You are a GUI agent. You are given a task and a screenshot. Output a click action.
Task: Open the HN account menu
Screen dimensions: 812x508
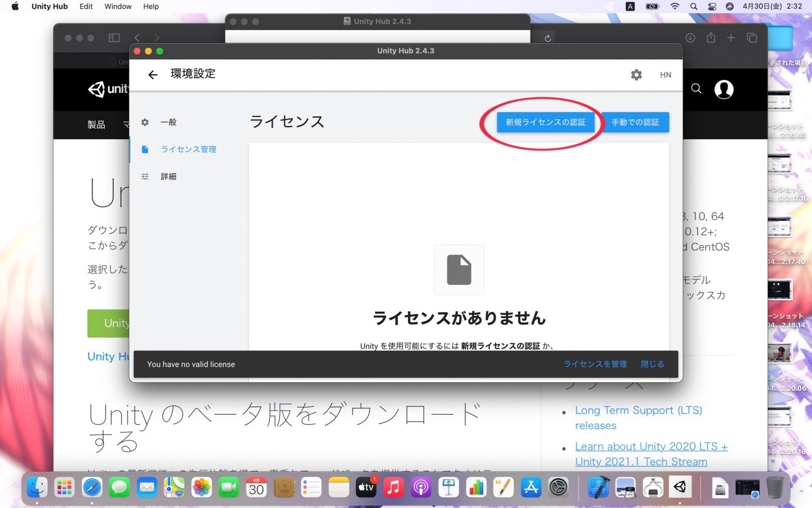pyautogui.click(x=666, y=74)
